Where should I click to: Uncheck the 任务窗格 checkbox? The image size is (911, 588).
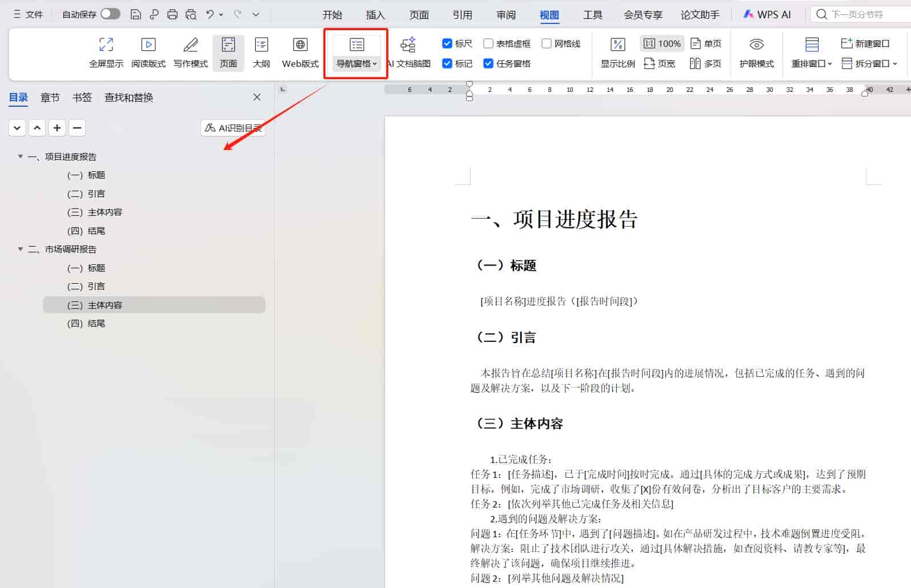pyautogui.click(x=488, y=63)
